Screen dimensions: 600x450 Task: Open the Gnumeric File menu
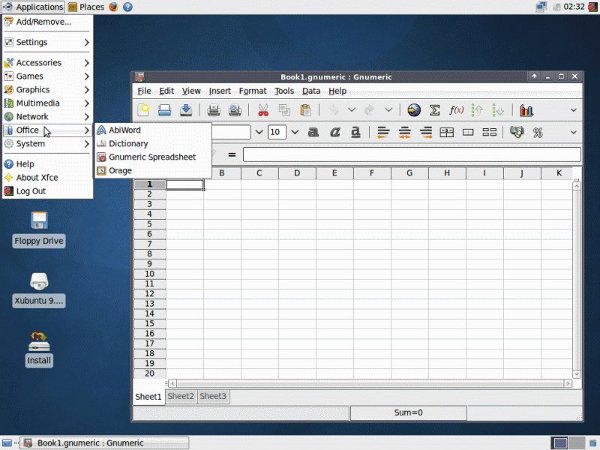coord(144,91)
